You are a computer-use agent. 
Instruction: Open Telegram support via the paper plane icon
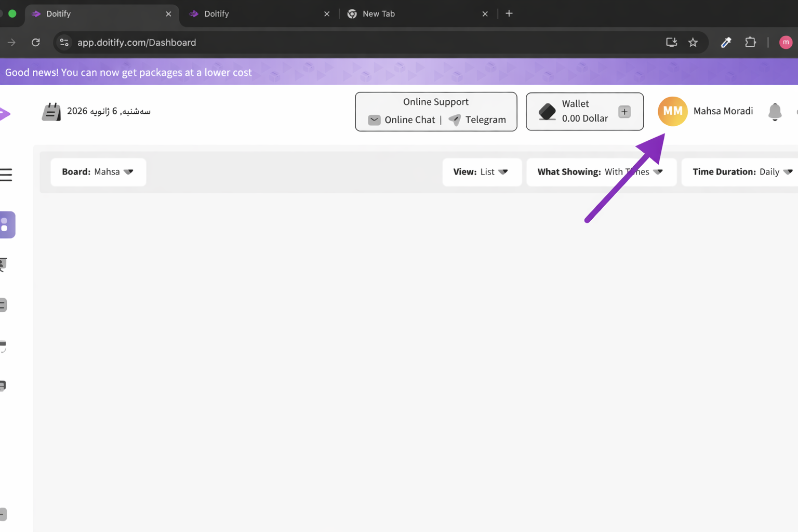455,120
